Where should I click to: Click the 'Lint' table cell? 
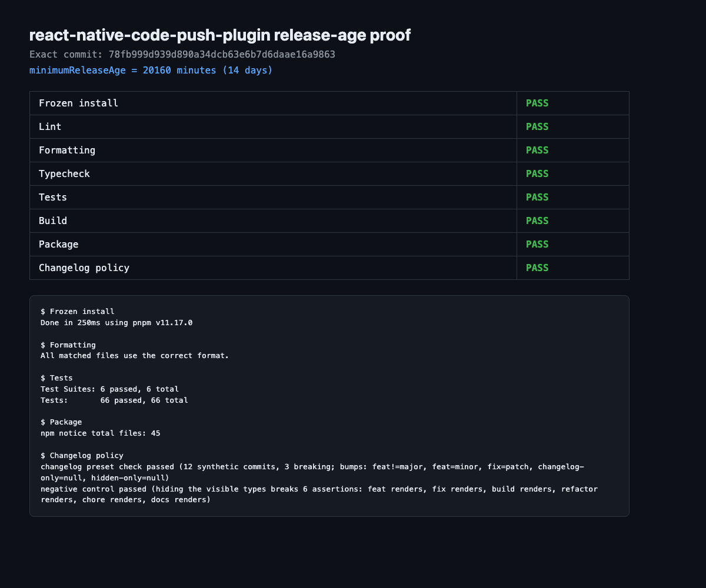(x=273, y=127)
